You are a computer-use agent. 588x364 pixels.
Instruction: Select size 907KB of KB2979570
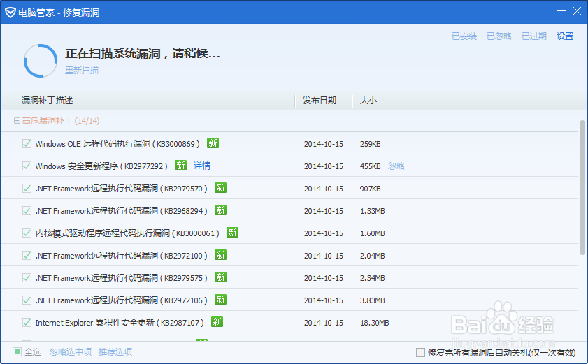click(371, 189)
